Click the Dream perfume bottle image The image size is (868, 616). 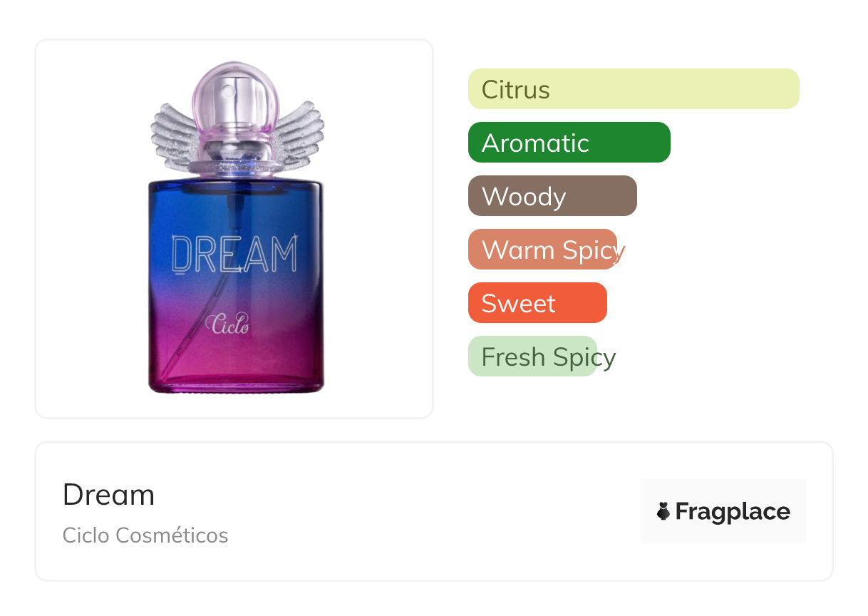[237, 228]
